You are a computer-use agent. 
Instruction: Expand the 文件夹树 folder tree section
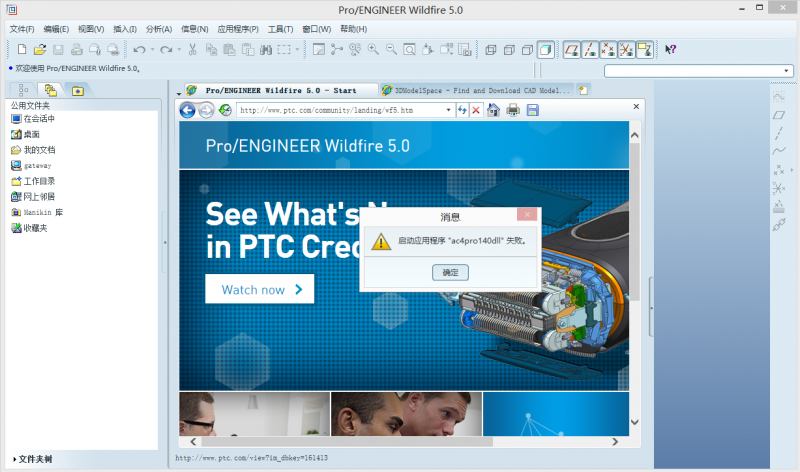pos(32,459)
